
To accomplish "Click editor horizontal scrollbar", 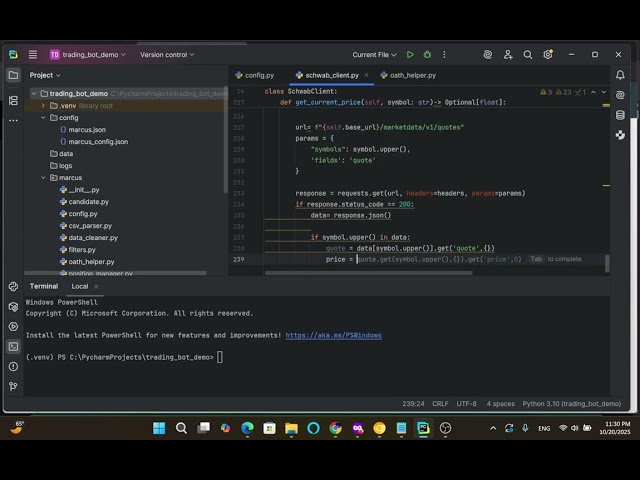I will pyautogui.click(x=369, y=273).
